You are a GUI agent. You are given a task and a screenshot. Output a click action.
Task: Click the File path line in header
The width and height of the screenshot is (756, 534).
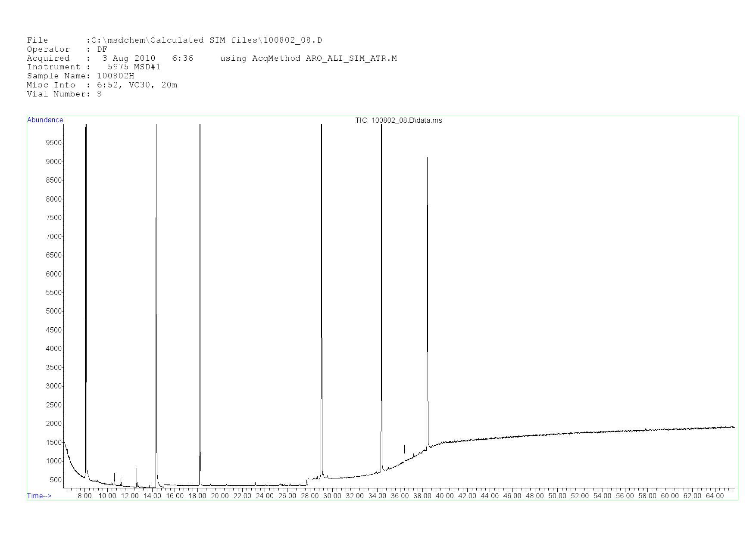[174, 40]
